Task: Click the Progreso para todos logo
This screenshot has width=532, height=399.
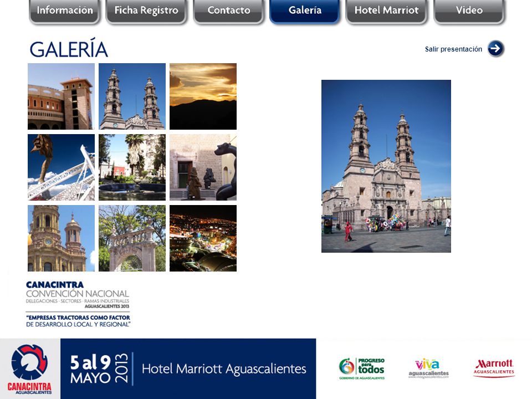Action: click(362, 369)
